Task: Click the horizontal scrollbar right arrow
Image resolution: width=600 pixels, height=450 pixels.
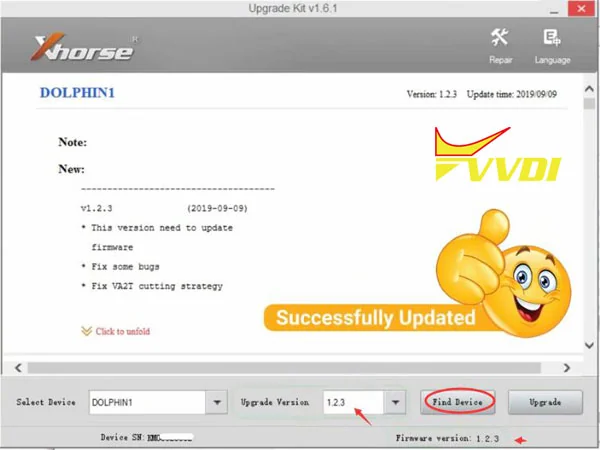Action: click(567, 368)
